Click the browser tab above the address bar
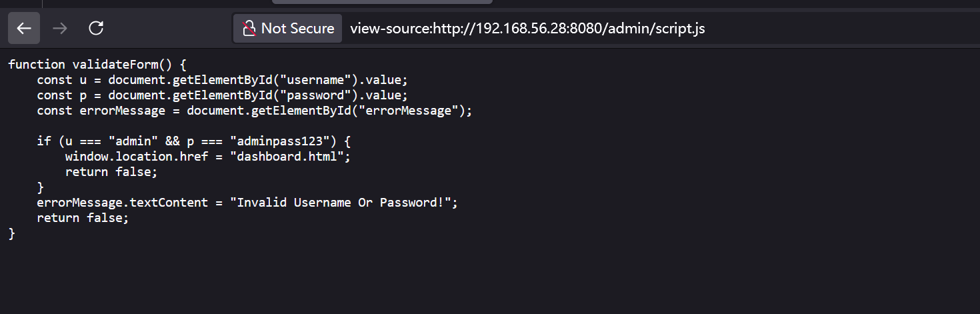Screen dimensions: 980x314 pyautogui.click(x=382, y=2)
